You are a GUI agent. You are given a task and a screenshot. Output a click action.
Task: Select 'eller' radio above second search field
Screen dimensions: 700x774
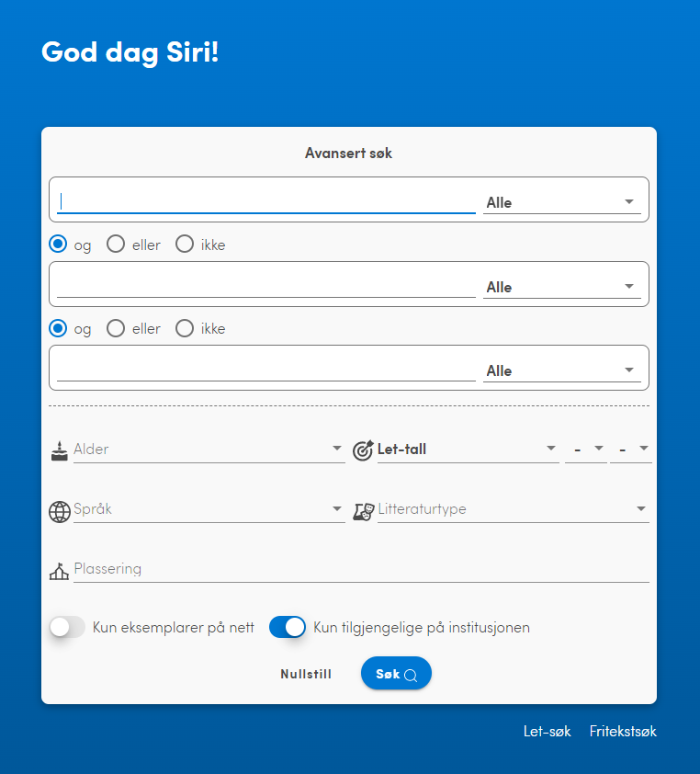point(116,244)
